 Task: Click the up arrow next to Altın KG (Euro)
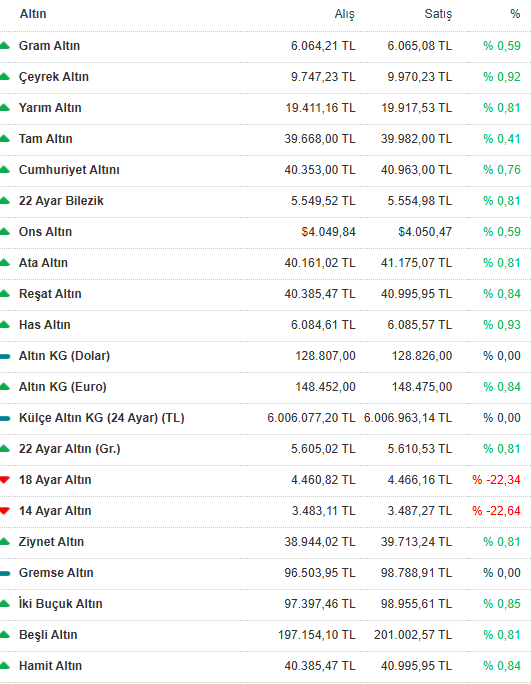point(4,386)
